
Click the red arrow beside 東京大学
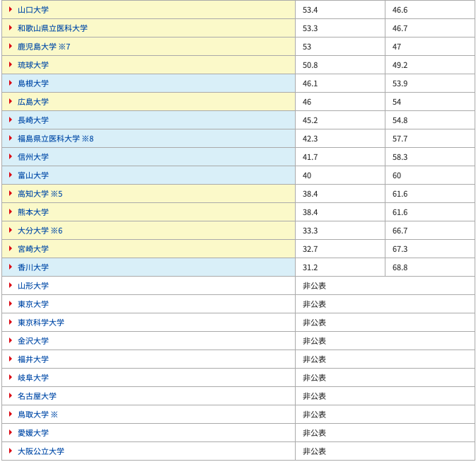click(11, 304)
